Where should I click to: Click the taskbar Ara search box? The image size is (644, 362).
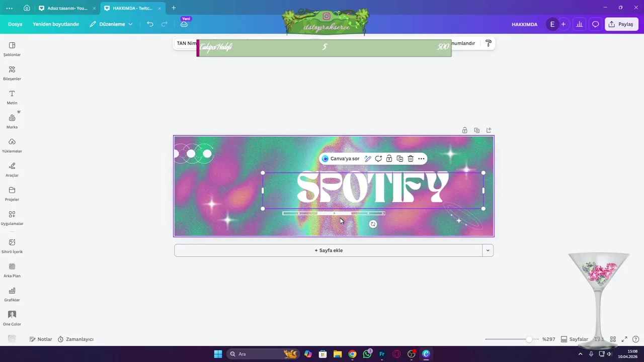pos(263,354)
